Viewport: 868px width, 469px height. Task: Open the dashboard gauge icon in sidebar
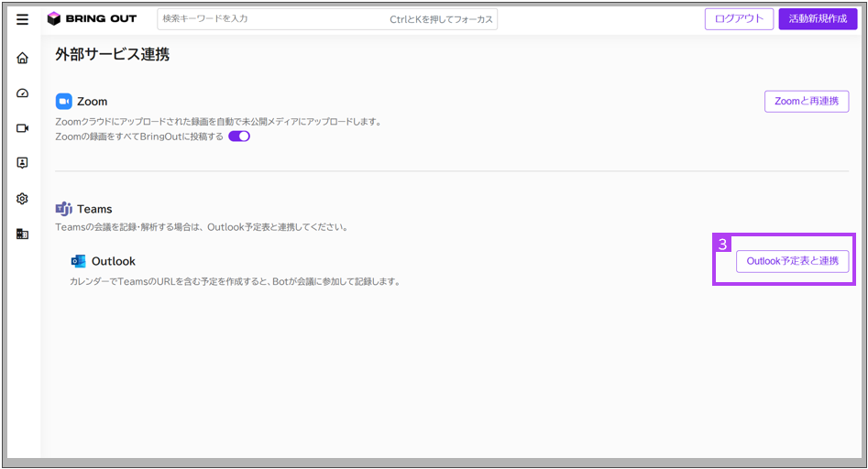click(22, 93)
